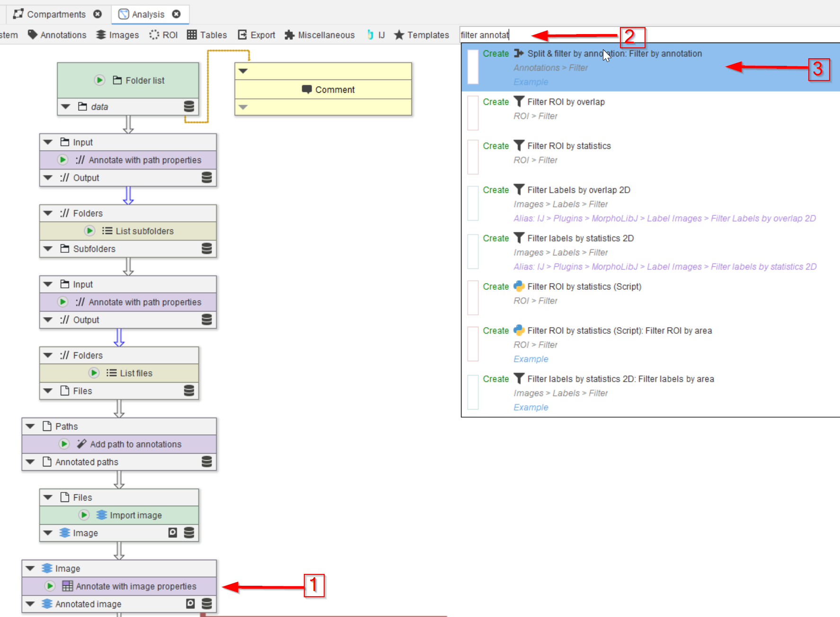Select Split & filter by annotation result
The image size is (840, 617).
click(614, 54)
